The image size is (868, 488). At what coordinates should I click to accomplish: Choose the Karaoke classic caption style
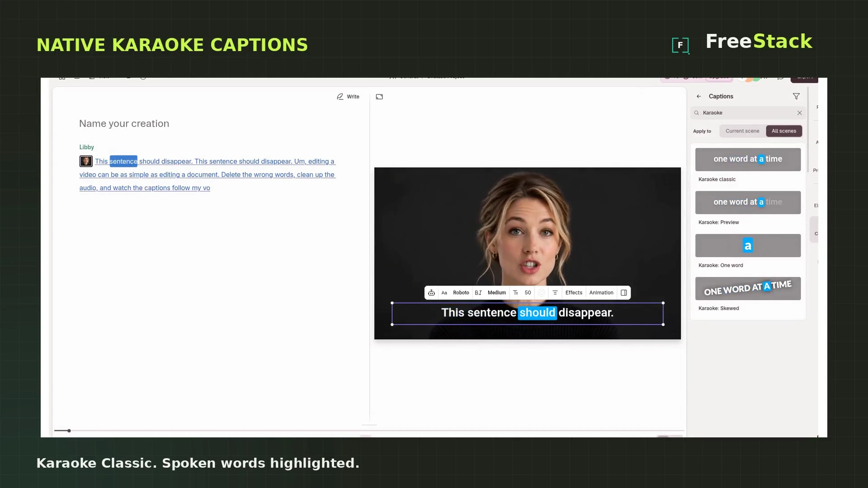[748, 160]
